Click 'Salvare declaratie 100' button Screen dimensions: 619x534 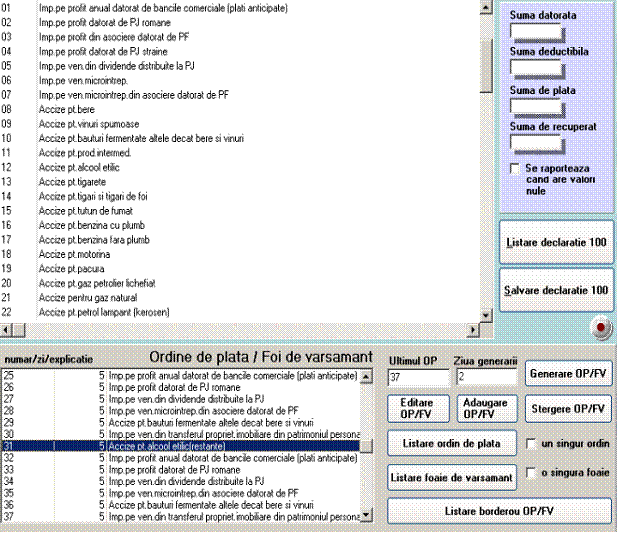click(x=556, y=290)
